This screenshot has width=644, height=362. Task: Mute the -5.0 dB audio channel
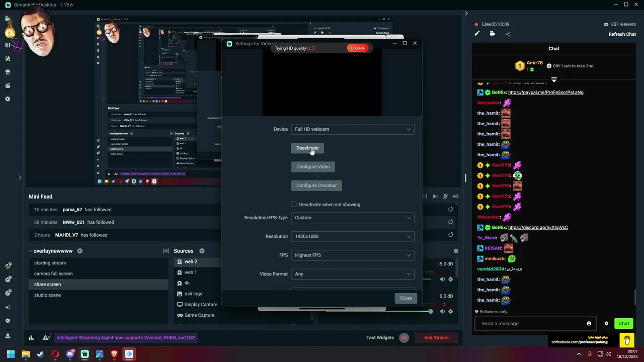pos(443,279)
